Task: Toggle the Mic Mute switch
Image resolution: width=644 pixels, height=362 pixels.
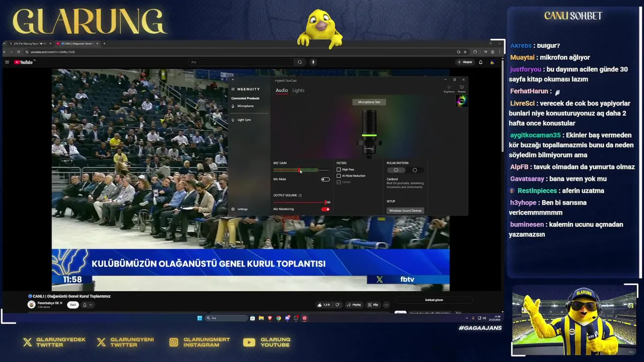Action: (326, 179)
